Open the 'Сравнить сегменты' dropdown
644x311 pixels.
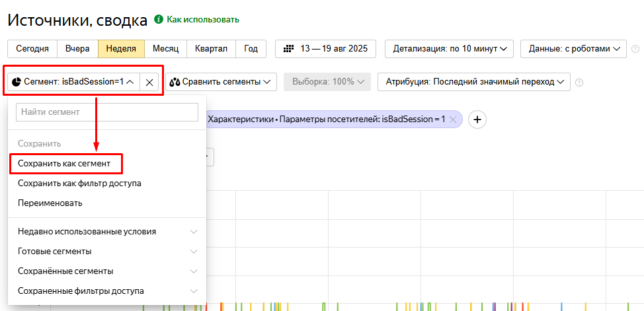(x=221, y=82)
